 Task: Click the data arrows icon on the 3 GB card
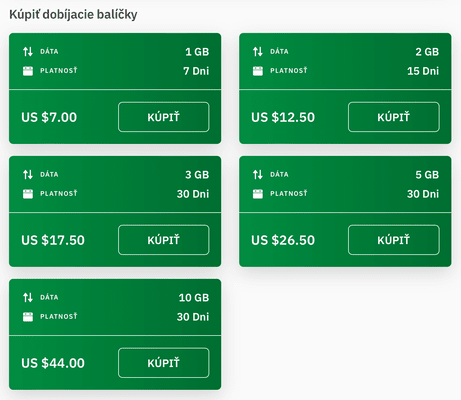click(x=28, y=175)
